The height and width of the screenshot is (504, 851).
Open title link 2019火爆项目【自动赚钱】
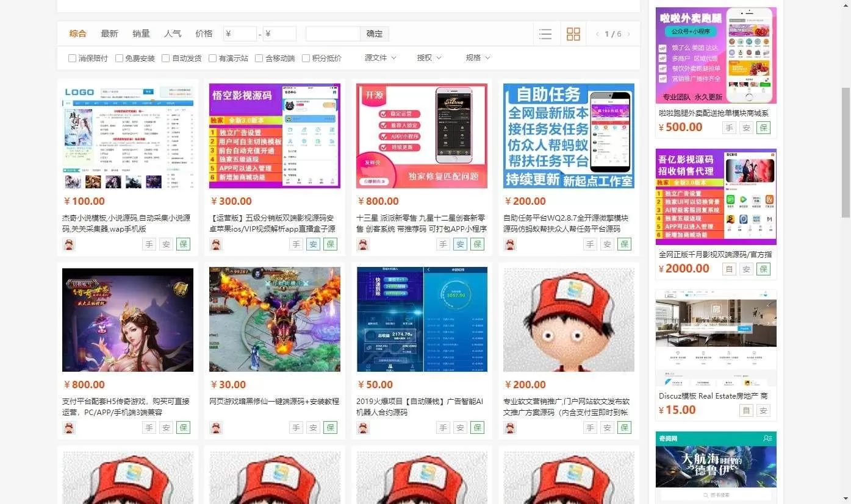[420, 407]
